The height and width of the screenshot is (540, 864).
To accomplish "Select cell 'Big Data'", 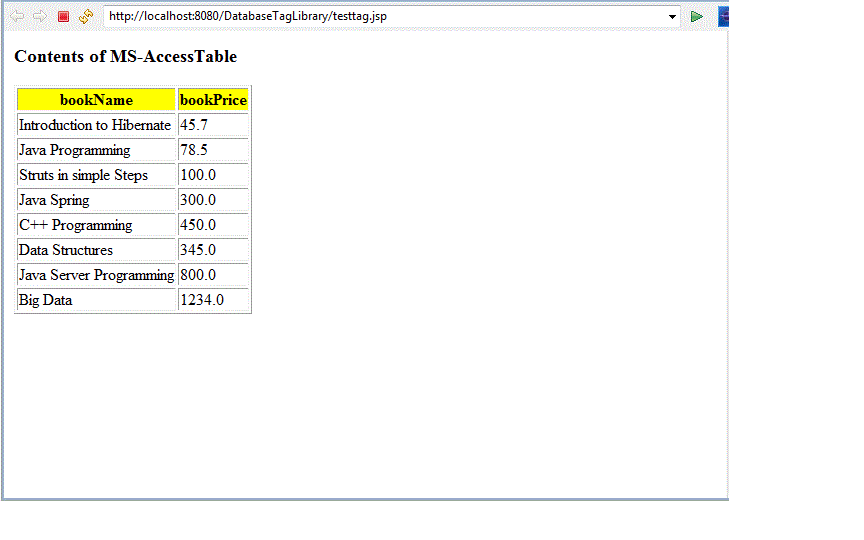I will coord(96,300).
